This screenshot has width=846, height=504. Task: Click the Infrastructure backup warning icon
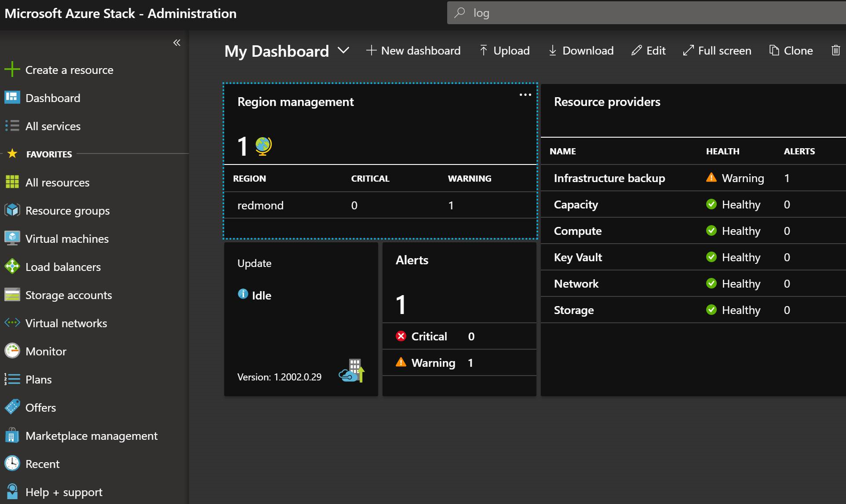pyautogui.click(x=711, y=177)
